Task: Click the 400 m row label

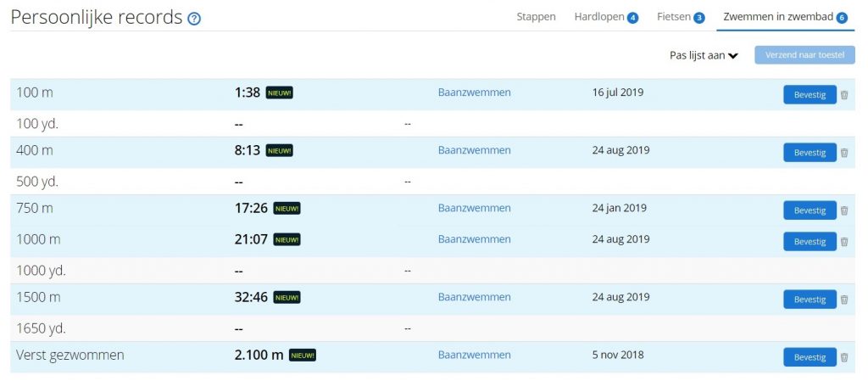Action: 34,151
